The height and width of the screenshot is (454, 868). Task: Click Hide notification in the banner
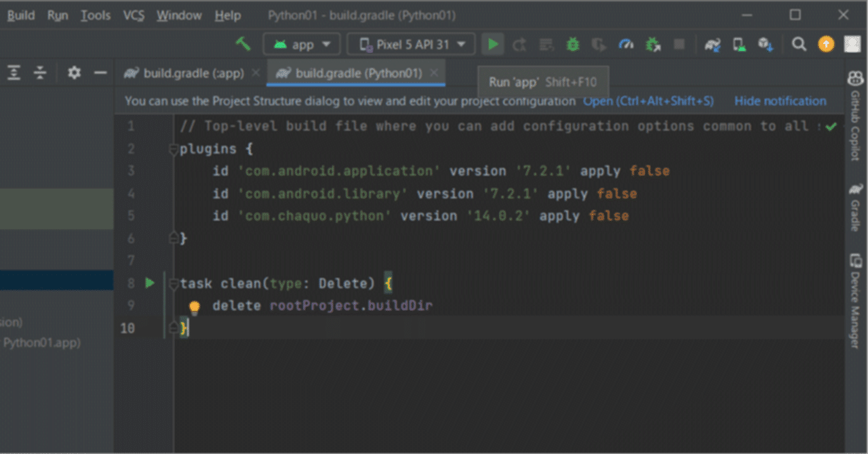click(x=780, y=100)
